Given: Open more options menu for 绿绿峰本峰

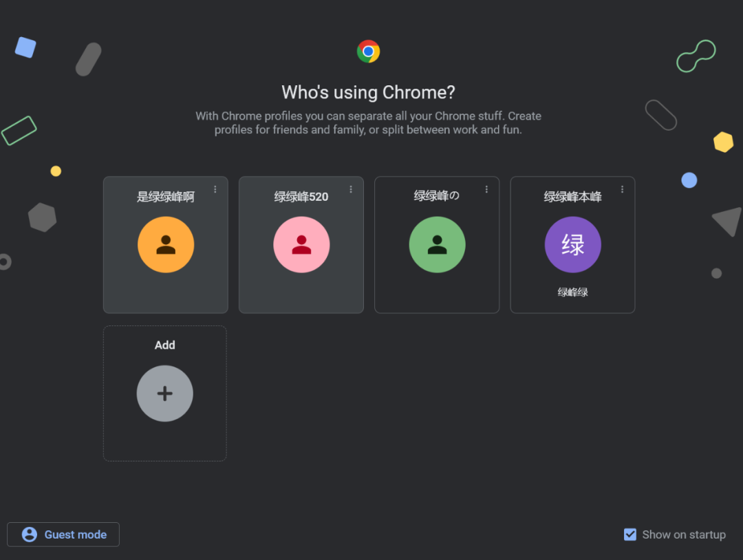Looking at the screenshot, I should point(622,189).
